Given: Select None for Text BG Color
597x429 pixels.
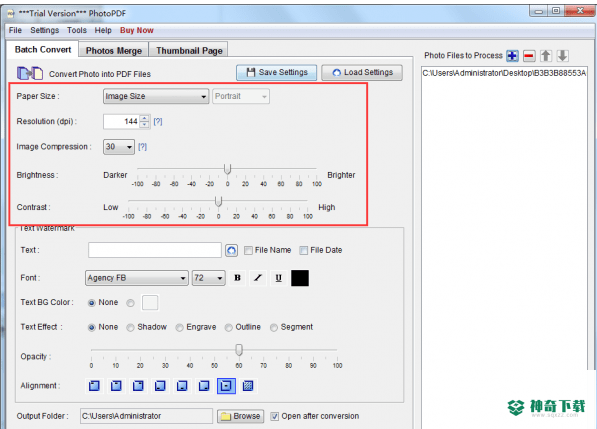Looking at the screenshot, I should 92,303.
